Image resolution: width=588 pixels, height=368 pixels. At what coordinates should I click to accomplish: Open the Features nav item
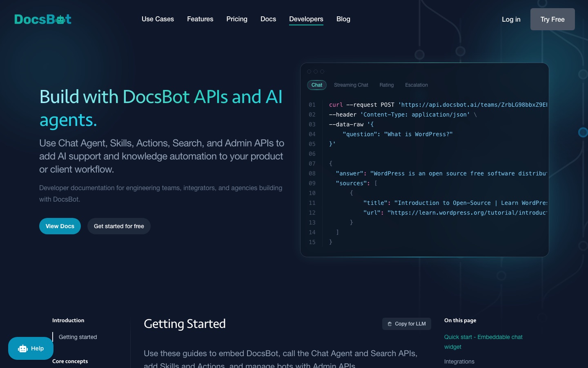pos(200,19)
